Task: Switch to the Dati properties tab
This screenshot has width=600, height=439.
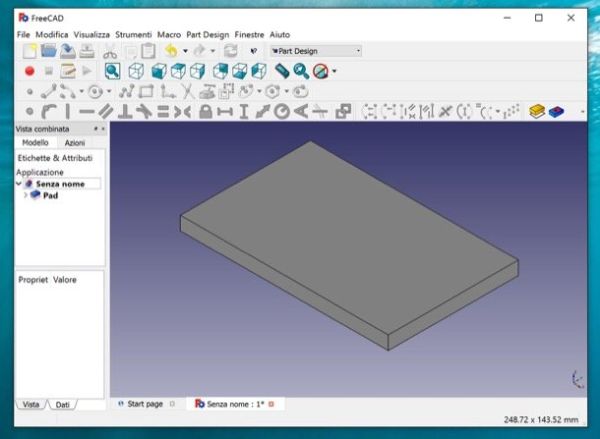Action: [62, 404]
